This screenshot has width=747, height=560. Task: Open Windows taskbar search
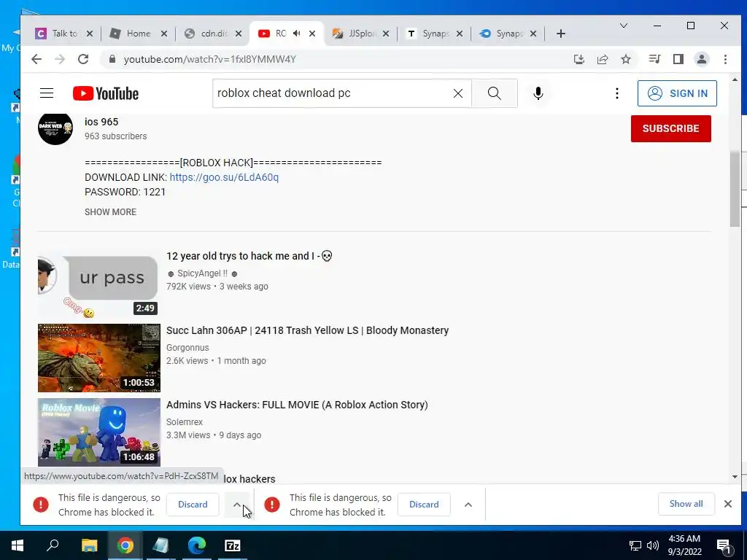pyautogui.click(x=53, y=545)
